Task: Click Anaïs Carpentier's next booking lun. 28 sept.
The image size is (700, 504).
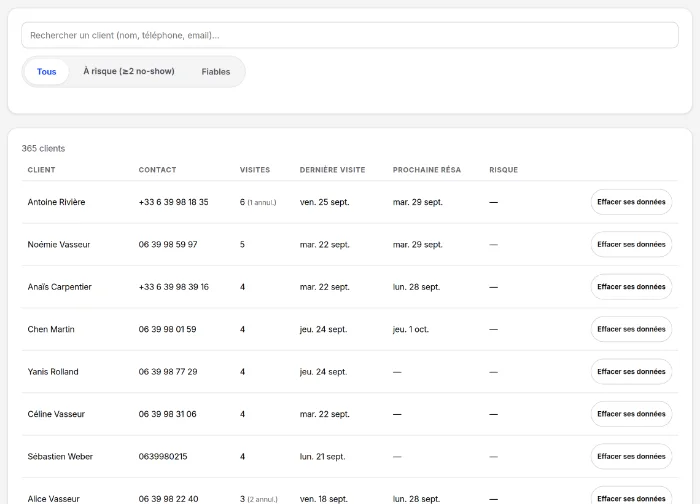Action: (x=416, y=287)
